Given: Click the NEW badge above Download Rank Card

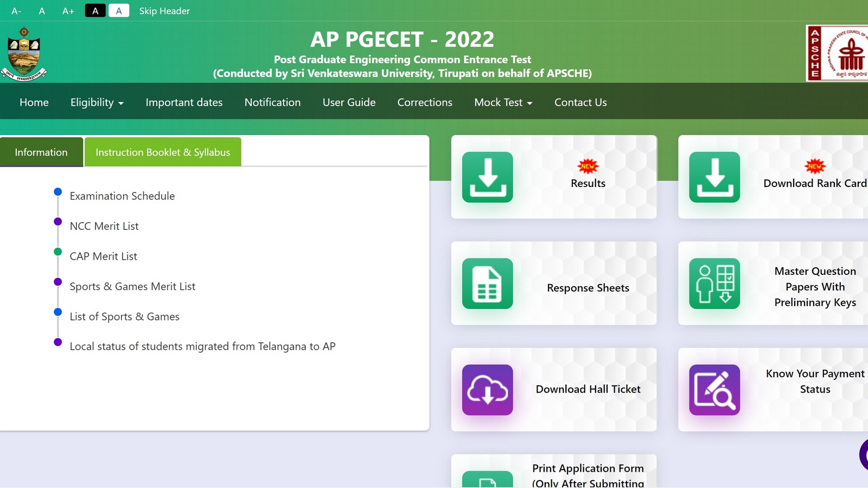Looking at the screenshot, I should (815, 166).
